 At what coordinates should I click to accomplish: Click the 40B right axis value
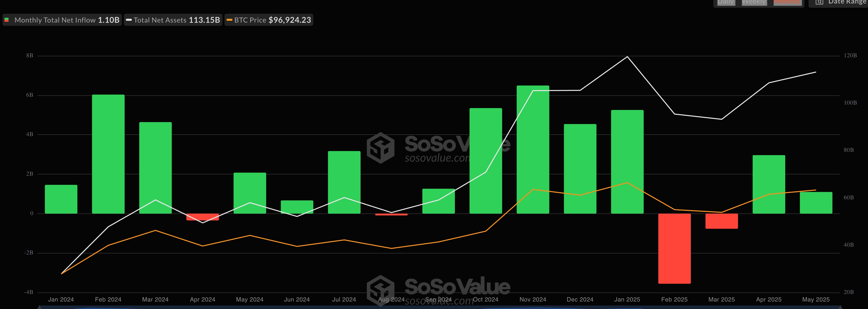coord(849,245)
